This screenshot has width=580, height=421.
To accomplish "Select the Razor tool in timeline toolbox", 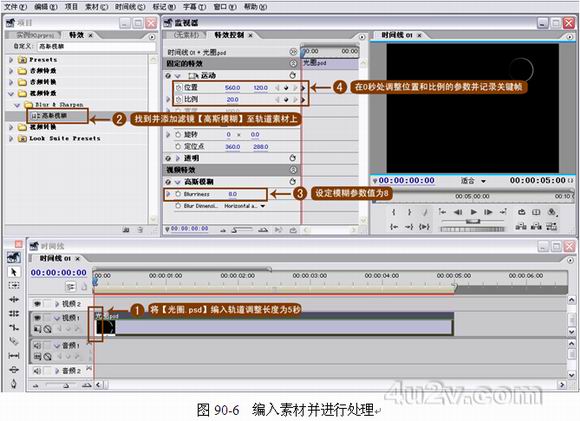I will tap(14, 341).
